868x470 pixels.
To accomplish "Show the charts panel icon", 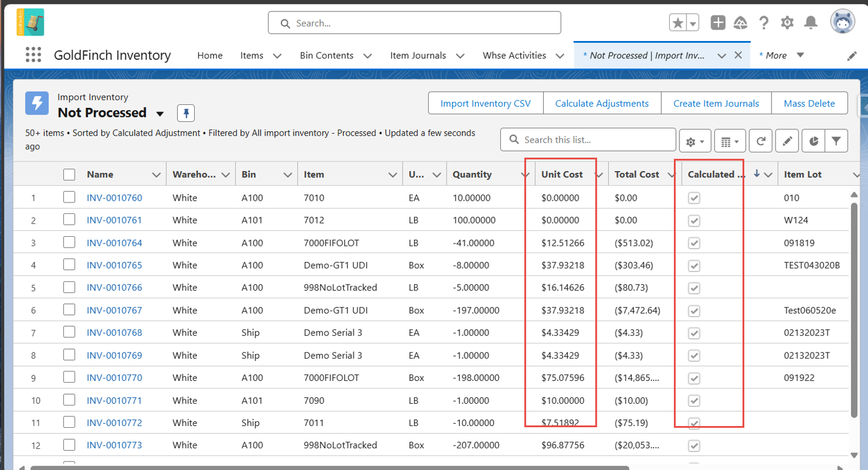I will coord(814,141).
